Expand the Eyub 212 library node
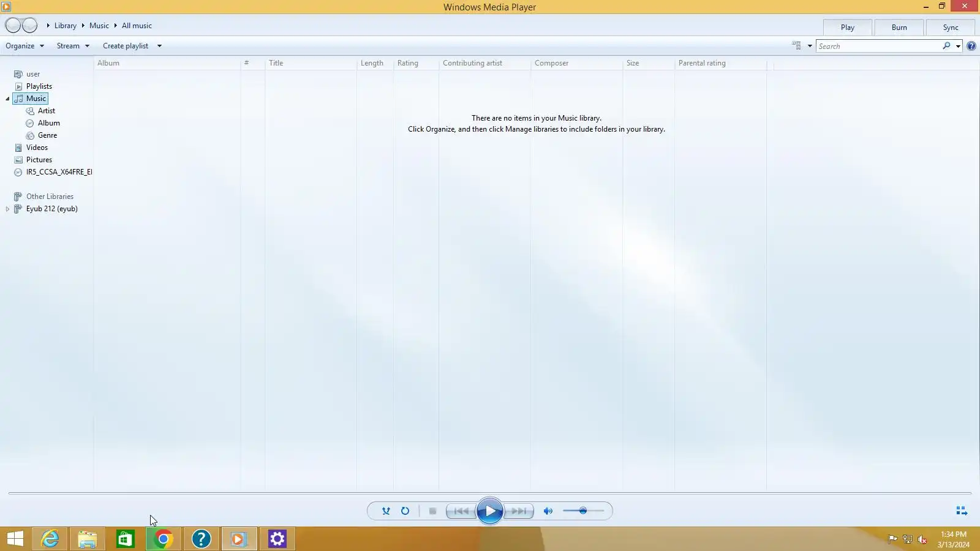Image resolution: width=980 pixels, height=551 pixels. pos(7,209)
